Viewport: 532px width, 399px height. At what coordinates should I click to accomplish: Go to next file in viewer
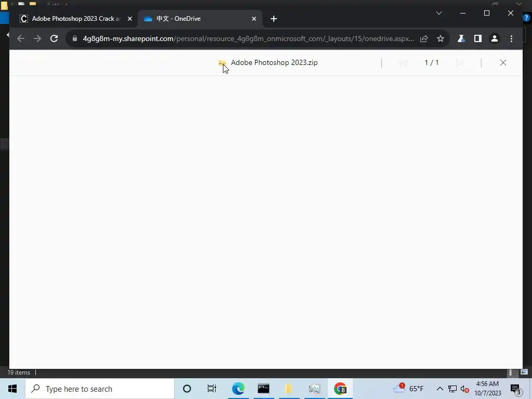[x=460, y=63]
